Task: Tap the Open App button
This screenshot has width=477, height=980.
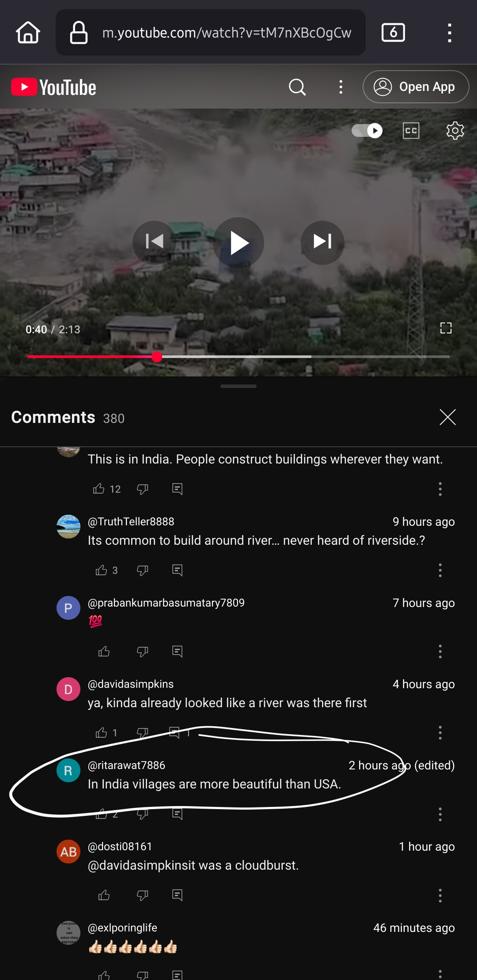Action: 416,87
